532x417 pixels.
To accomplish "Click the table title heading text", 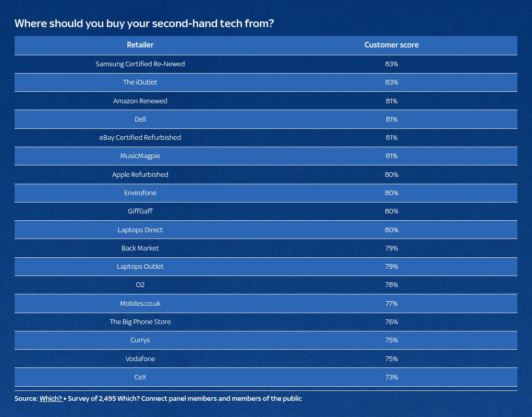I will point(144,23).
